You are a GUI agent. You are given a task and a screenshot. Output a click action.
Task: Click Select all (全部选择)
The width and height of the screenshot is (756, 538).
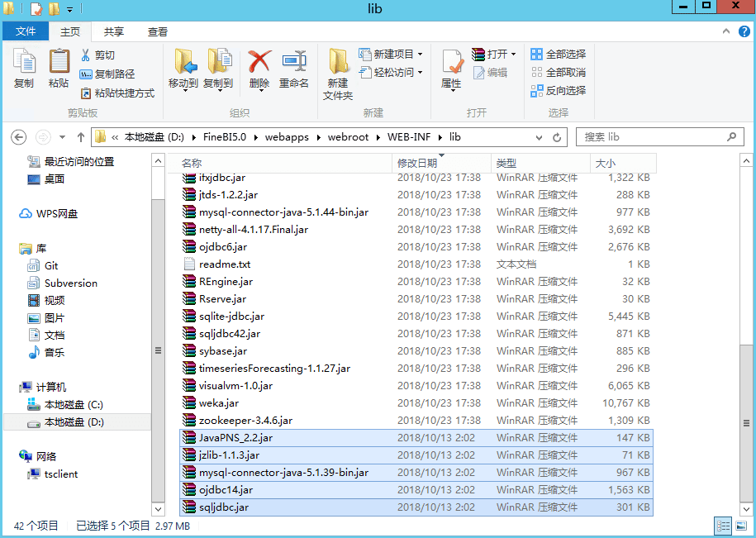559,54
